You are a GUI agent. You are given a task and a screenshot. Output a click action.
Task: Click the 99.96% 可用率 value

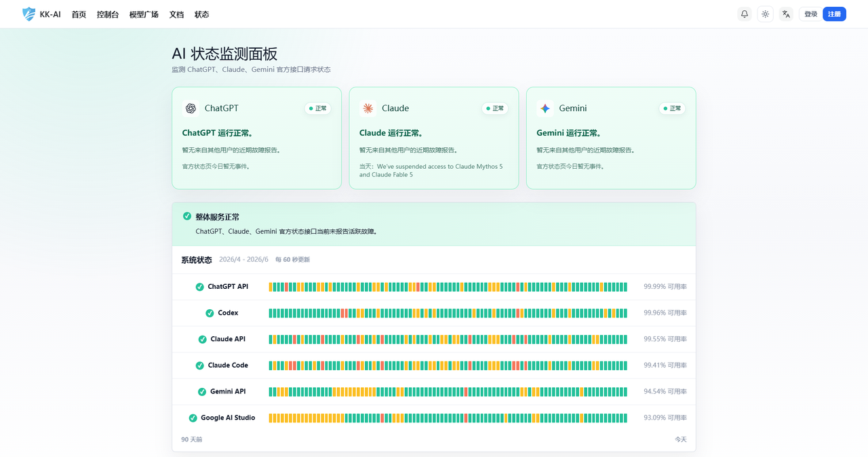point(665,313)
